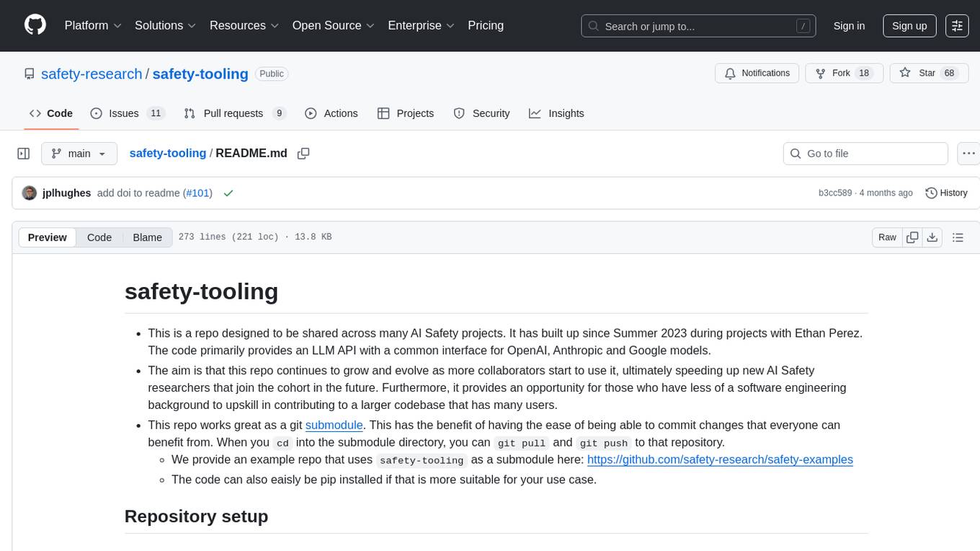Viewport: 980px width, 551px height.
Task: Switch to the Pull requests tab
Action: [235, 113]
